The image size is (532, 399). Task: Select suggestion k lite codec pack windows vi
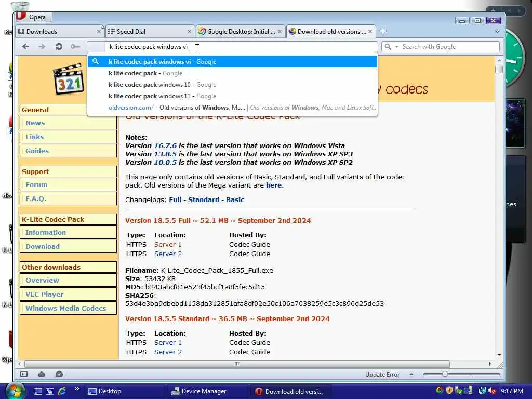click(x=232, y=62)
